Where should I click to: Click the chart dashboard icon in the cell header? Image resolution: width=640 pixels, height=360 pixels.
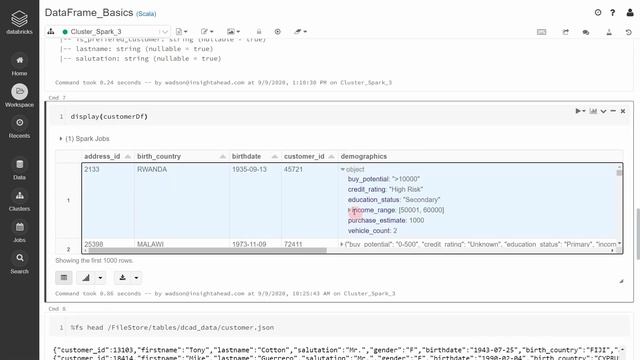[593, 111]
